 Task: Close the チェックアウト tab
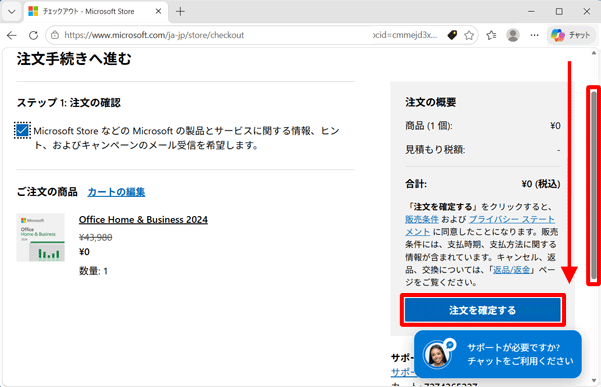(x=158, y=11)
